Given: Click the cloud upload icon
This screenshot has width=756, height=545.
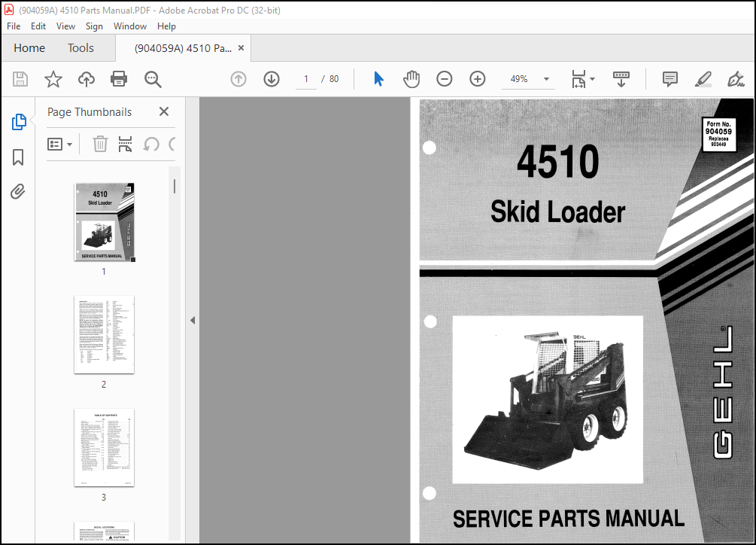Looking at the screenshot, I should 87,79.
